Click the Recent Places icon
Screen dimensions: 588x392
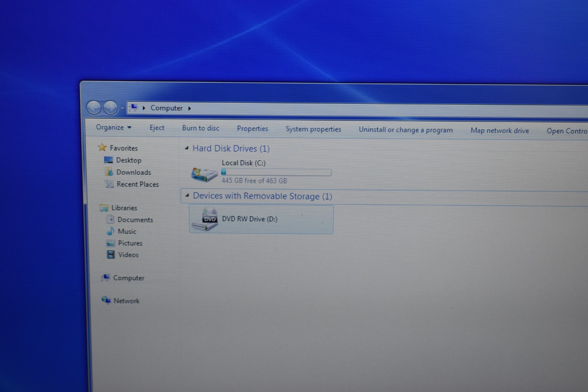pos(109,184)
